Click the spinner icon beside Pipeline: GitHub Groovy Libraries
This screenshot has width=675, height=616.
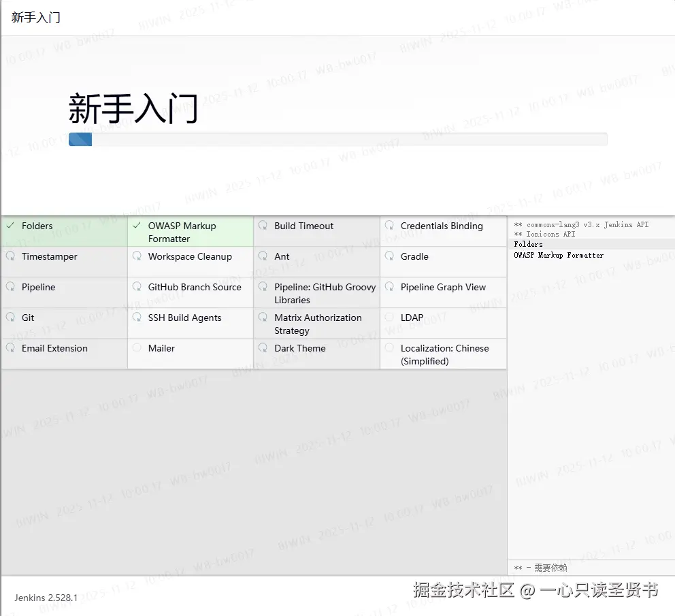(x=263, y=286)
